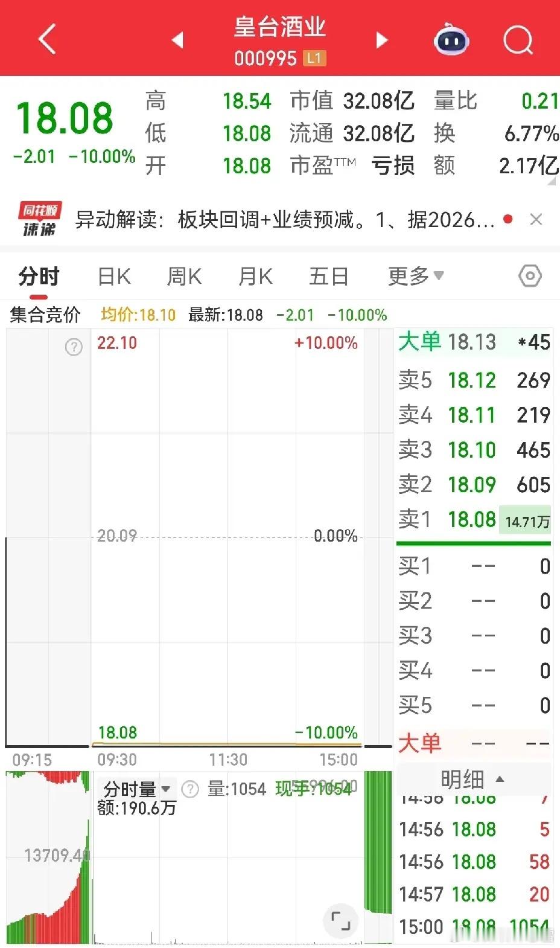Expand chart to fullscreen icon
This screenshot has width=560, height=948.
click(341, 921)
